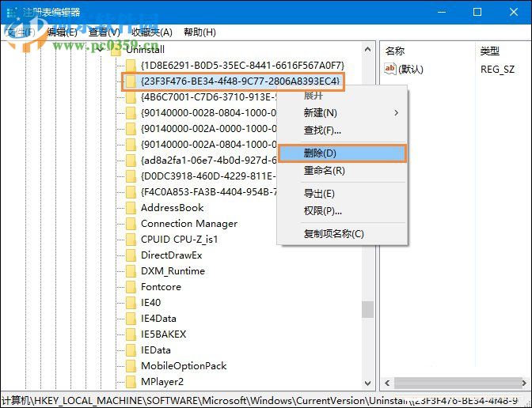Open the 新建(N) submenu arrow
The height and width of the screenshot is (408, 532).
396,113
